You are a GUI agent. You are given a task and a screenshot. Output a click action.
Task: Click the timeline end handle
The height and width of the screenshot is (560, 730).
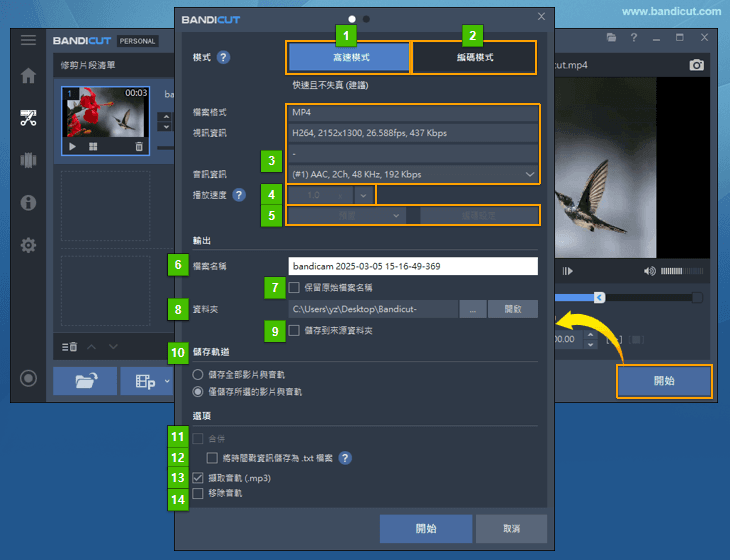click(697, 297)
